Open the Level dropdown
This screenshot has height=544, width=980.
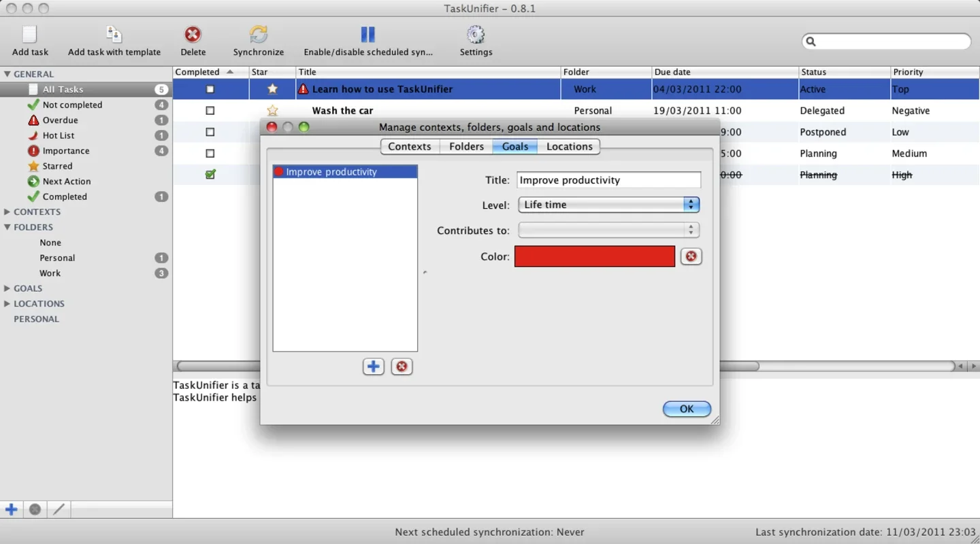pos(609,205)
